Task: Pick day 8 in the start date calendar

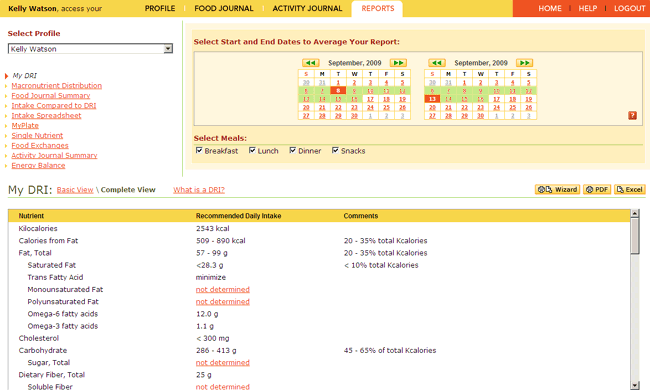Action: click(338, 91)
